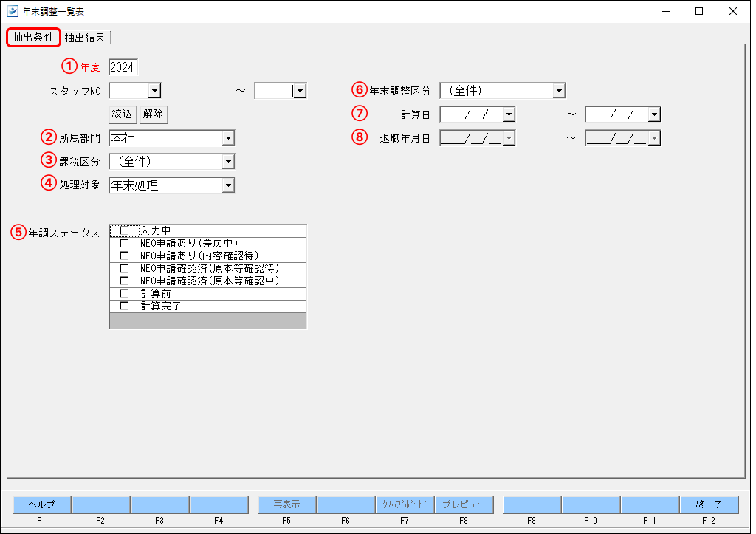Open the 計算日 start date picker

[x=509, y=114]
